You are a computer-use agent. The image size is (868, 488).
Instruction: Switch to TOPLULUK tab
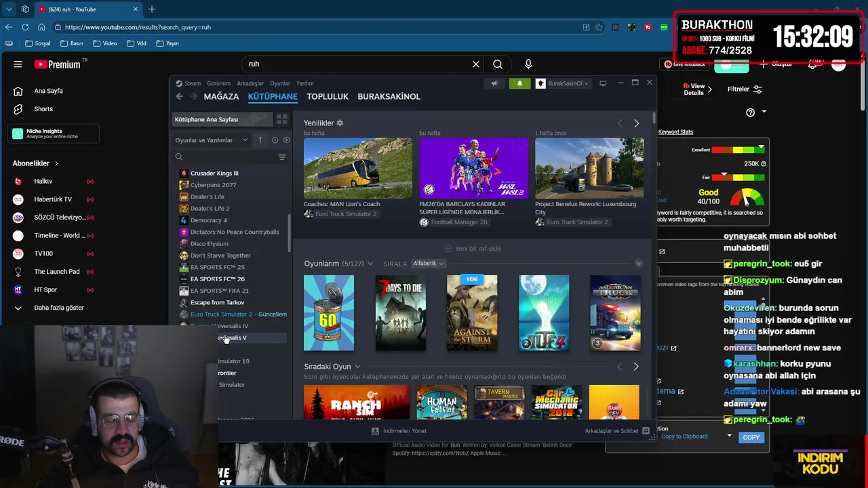pyautogui.click(x=328, y=97)
